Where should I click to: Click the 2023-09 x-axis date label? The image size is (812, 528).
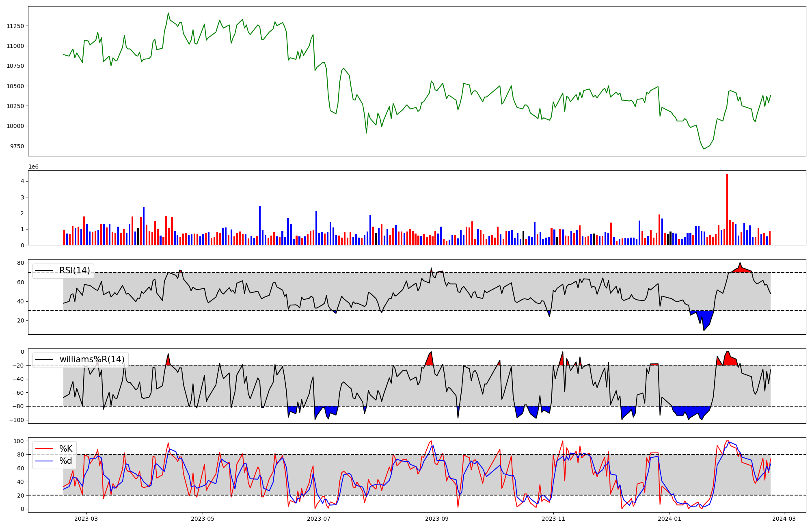437,519
